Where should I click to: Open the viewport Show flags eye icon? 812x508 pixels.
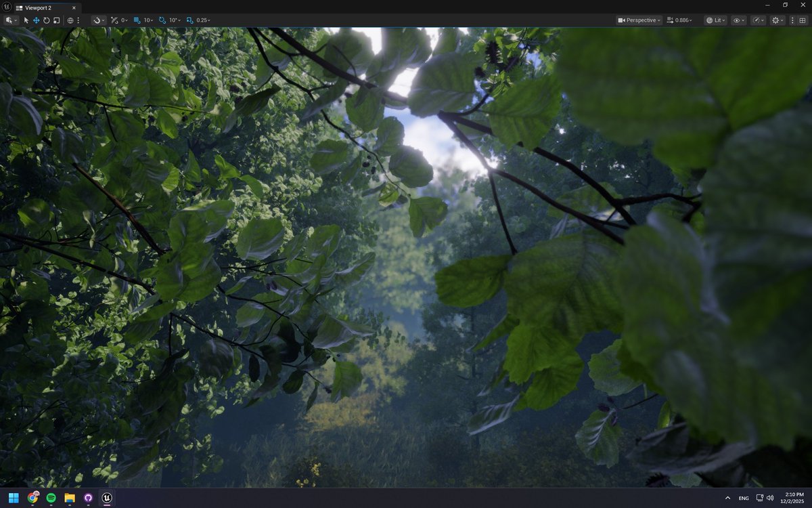tap(738, 20)
